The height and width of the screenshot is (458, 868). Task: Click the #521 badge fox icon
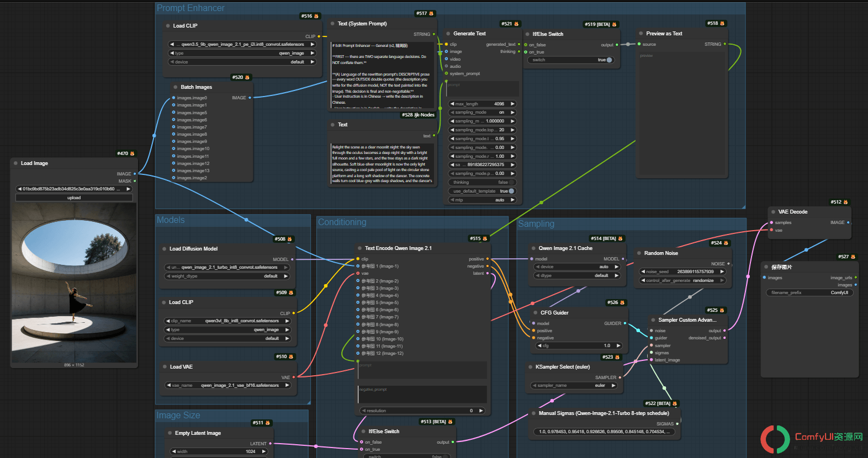(x=516, y=24)
